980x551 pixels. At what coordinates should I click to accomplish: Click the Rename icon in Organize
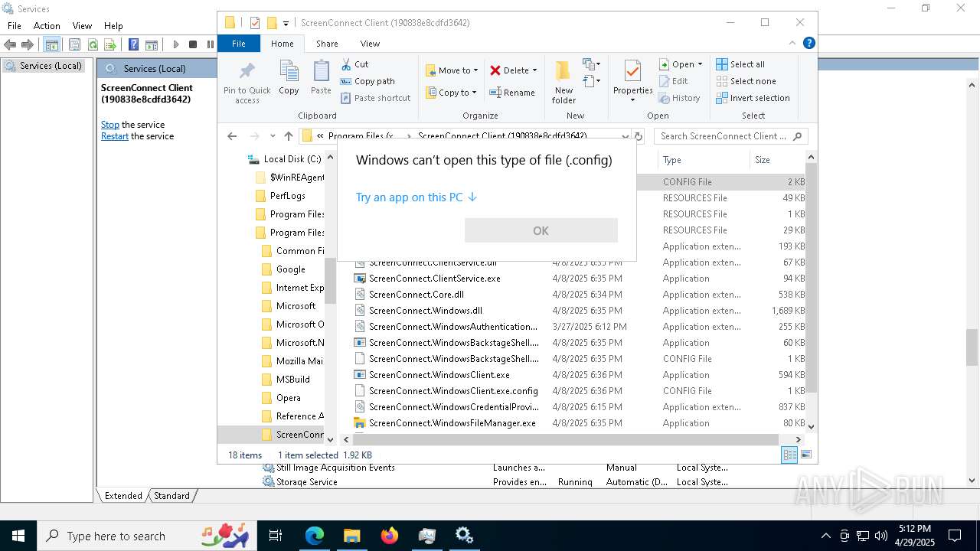[x=495, y=93]
